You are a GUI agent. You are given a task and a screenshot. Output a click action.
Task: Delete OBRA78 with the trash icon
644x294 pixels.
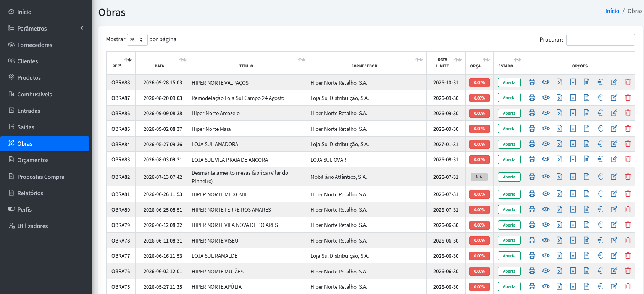(x=628, y=240)
